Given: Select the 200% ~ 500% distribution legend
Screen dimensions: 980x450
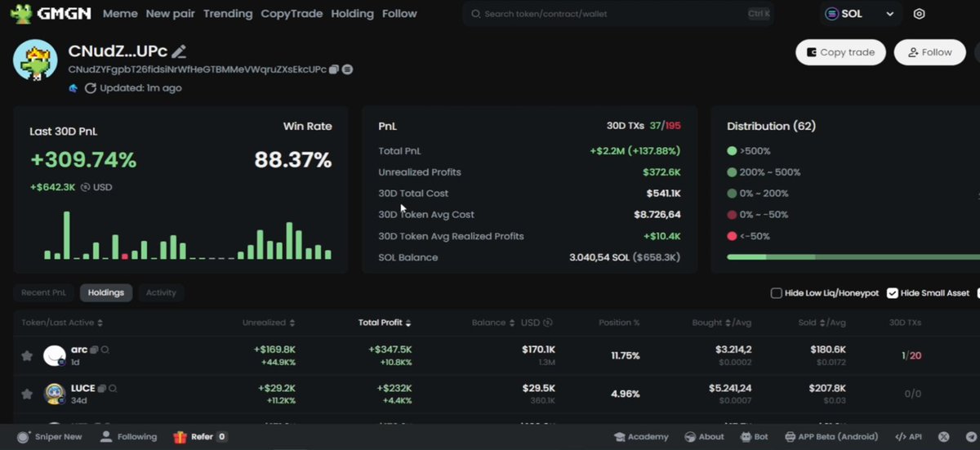Looking at the screenshot, I should click(x=764, y=172).
